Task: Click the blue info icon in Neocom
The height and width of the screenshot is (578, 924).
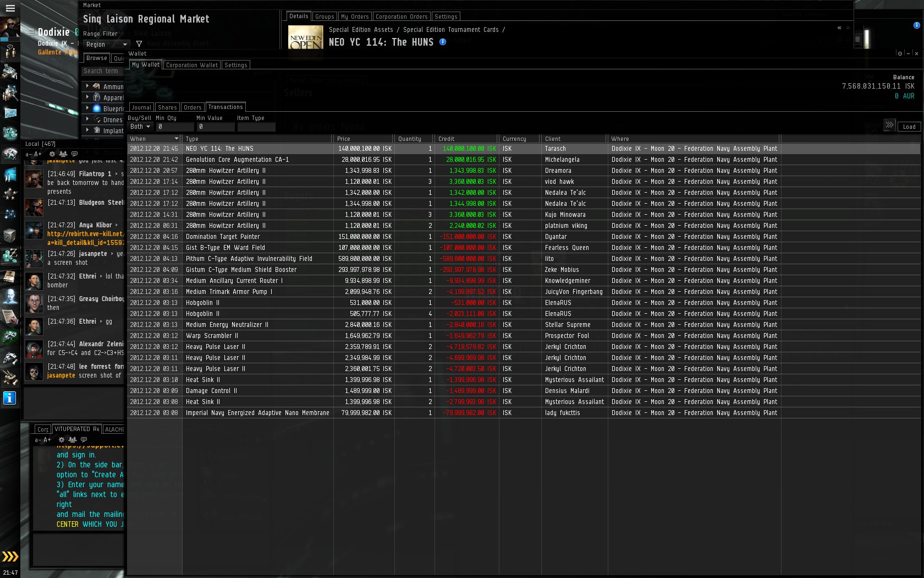Action: pos(10,398)
